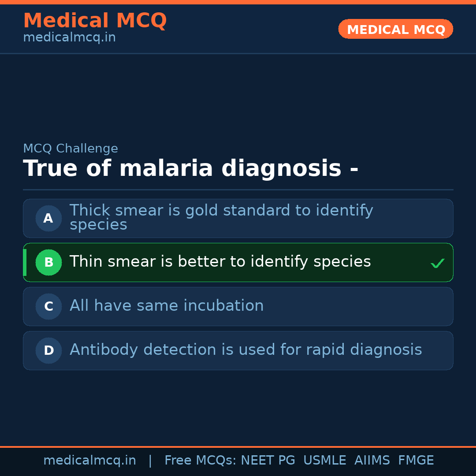476x476 pixels.
Task: Click 'AIIMS' in the footer
Action: (372, 461)
